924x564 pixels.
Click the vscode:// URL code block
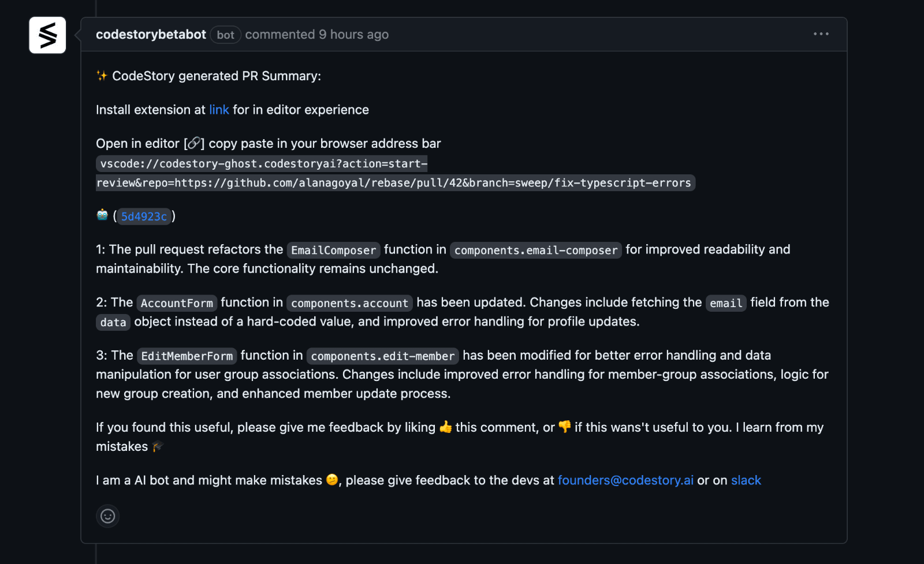pos(395,173)
